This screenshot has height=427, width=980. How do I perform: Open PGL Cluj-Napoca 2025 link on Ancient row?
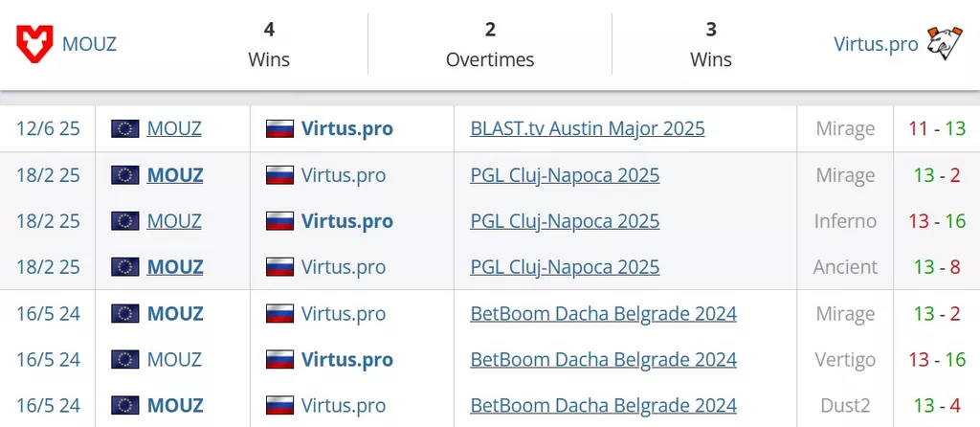565,267
